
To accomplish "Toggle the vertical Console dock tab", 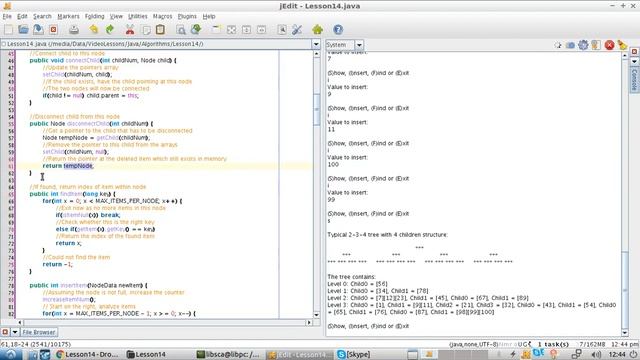I will [634, 80].
